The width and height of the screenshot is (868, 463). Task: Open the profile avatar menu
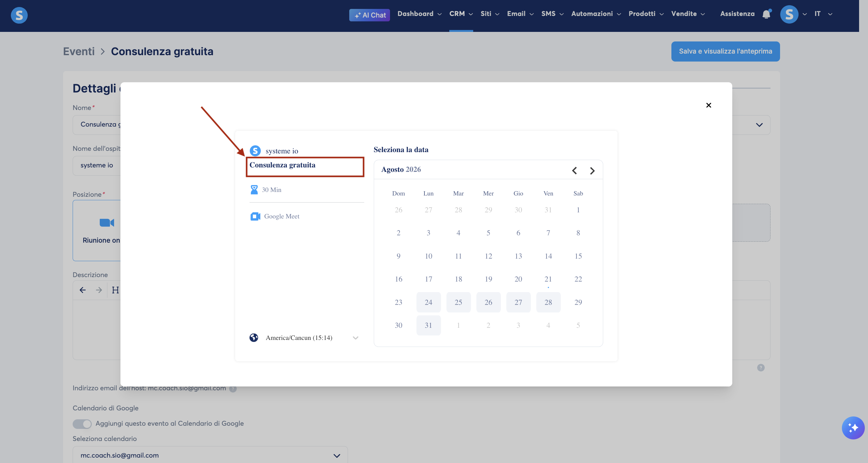[789, 14]
